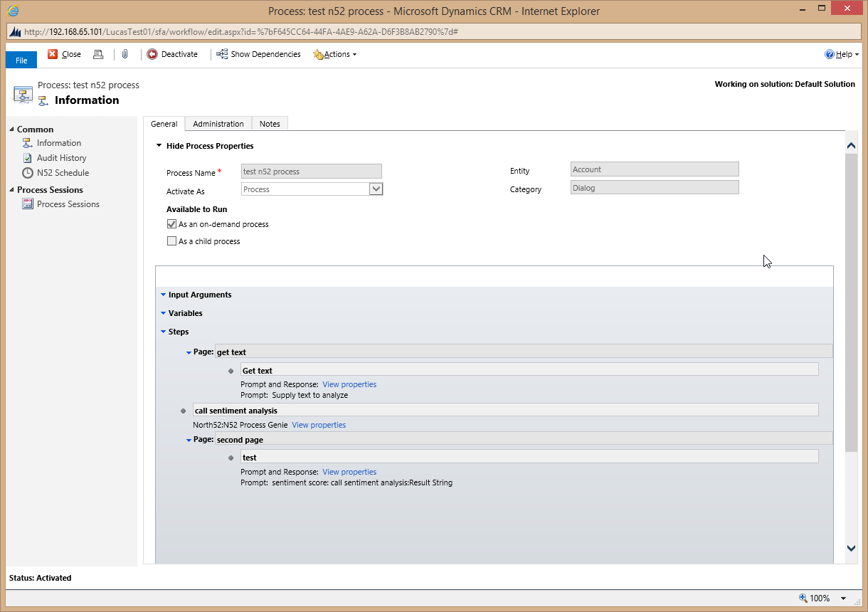
Task: Collapse the Steps section
Action: [163, 332]
